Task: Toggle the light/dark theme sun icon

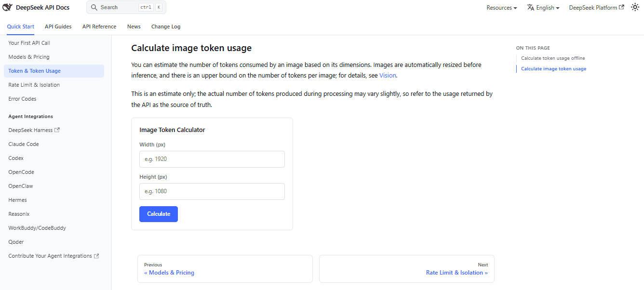Action: [x=635, y=7]
